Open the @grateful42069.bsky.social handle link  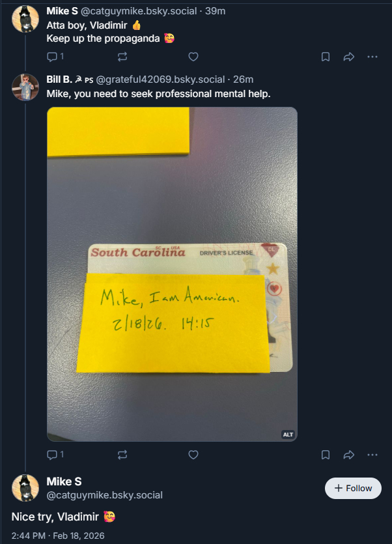point(160,79)
